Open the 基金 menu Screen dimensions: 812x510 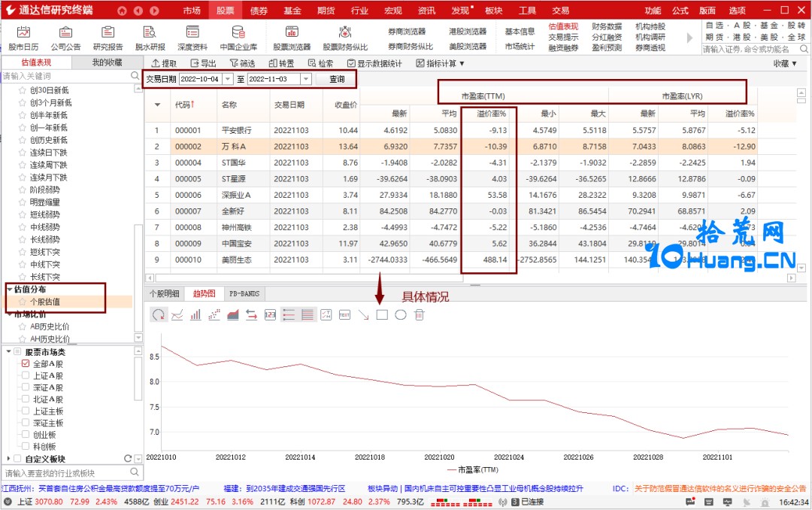tap(292, 11)
